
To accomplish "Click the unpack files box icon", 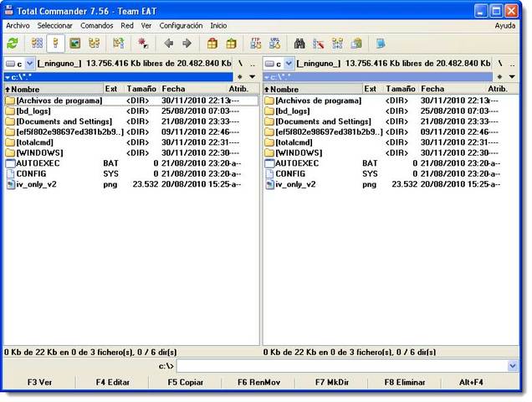I will pyautogui.click(x=232, y=44).
